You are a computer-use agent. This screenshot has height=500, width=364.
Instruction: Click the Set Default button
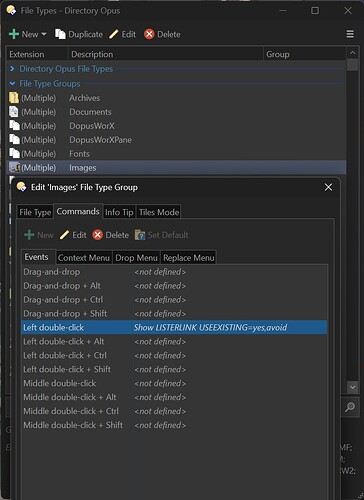coord(162,235)
